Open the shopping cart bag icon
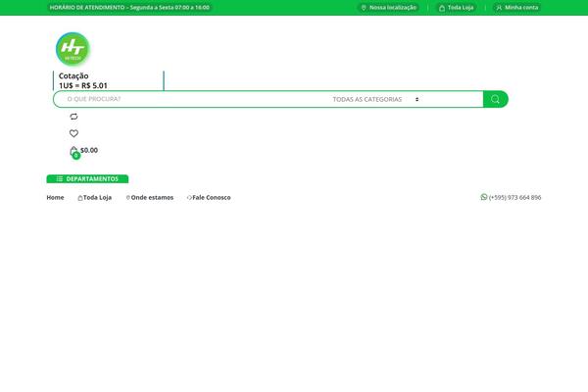The width and height of the screenshot is (588, 392). coord(73,151)
